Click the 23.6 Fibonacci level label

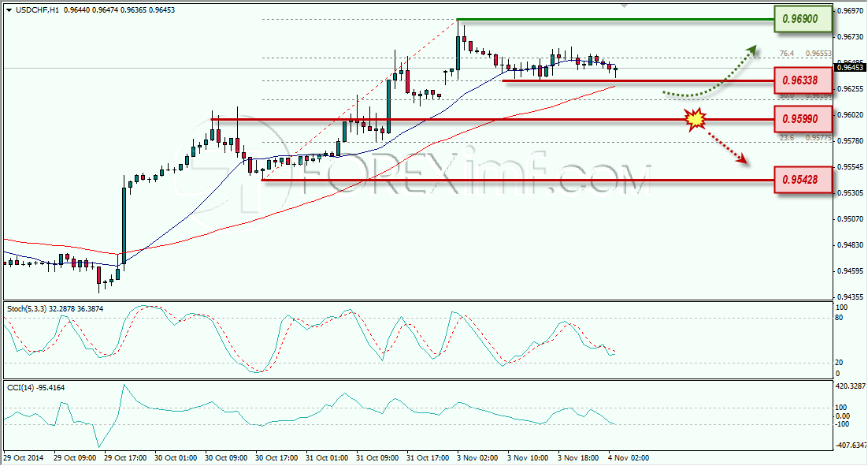(787, 137)
